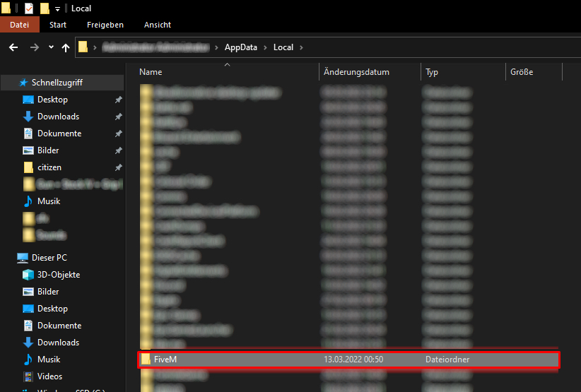Click the FiveM folder icon

[x=146, y=359]
